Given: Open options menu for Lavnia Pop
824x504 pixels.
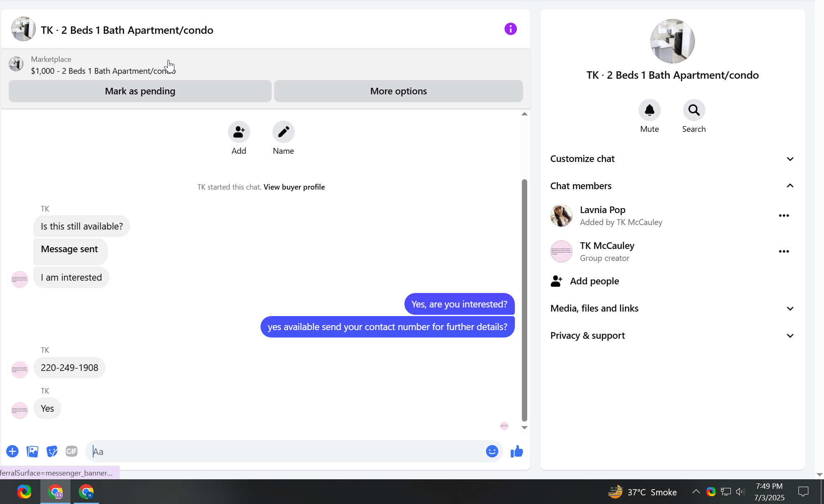Looking at the screenshot, I should click(x=784, y=216).
